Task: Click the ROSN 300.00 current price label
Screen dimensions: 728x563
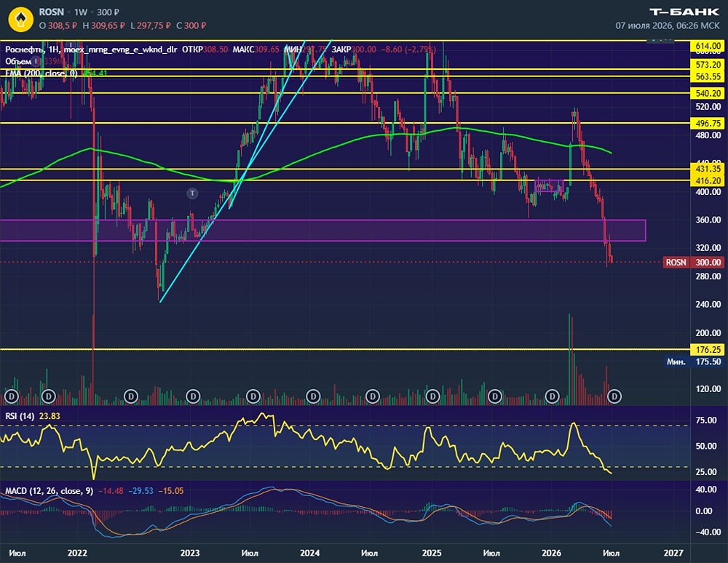Action: [694, 263]
